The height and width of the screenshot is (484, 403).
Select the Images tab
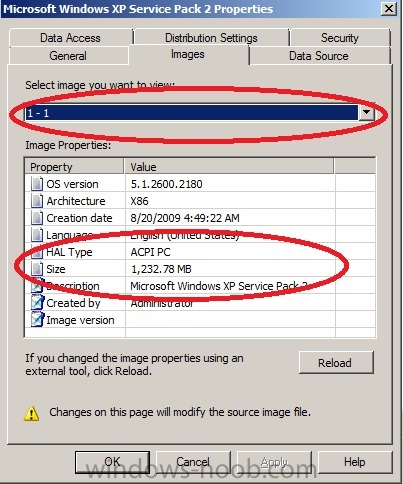[x=188, y=54]
